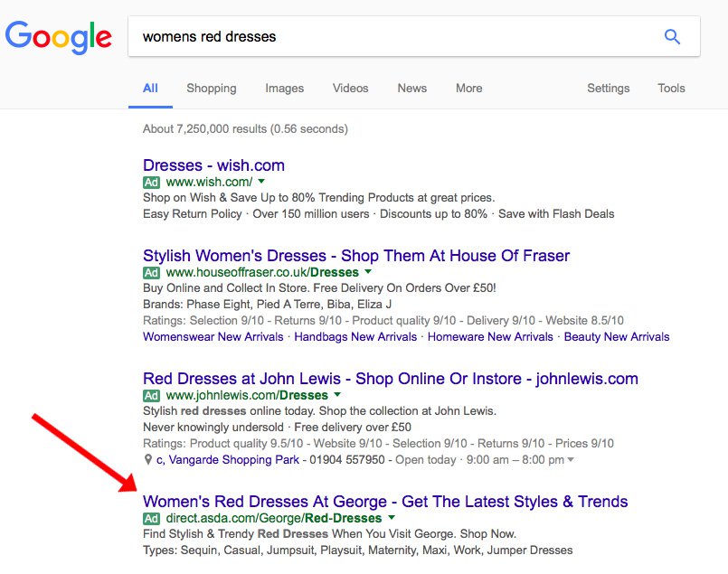Expand the dropdown arrow next to www.wish.com/
This screenshot has width=728, height=574.
(261, 181)
